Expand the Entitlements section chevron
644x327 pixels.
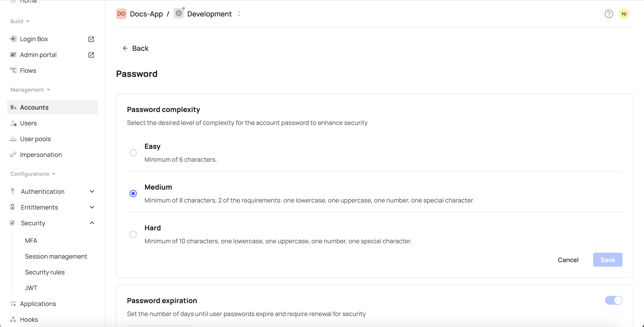coord(92,207)
